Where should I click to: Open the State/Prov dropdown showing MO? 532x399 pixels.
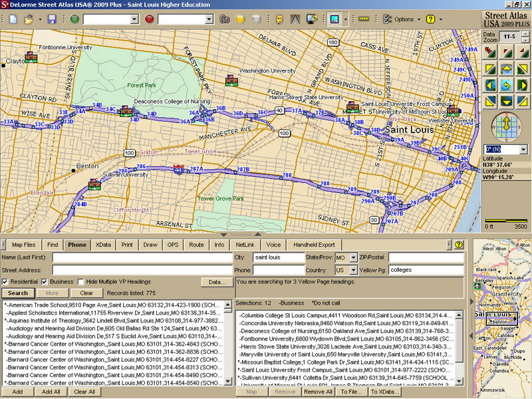(352, 257)
